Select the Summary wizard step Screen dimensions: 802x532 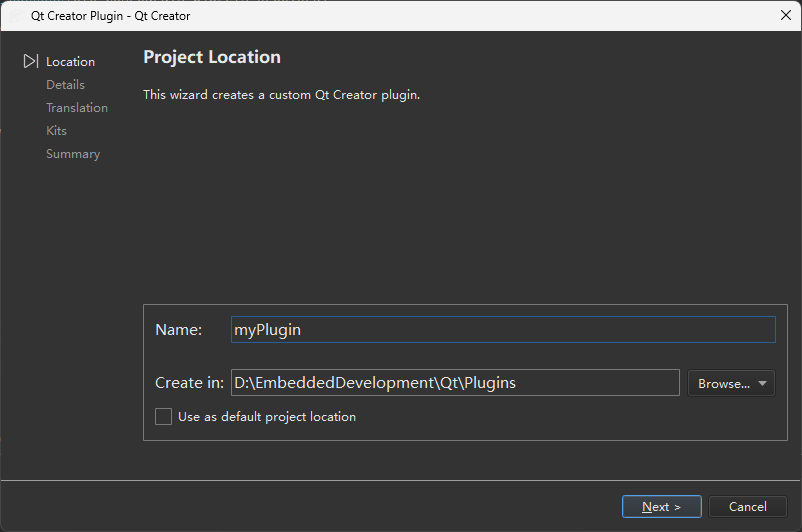click(73, 154)
